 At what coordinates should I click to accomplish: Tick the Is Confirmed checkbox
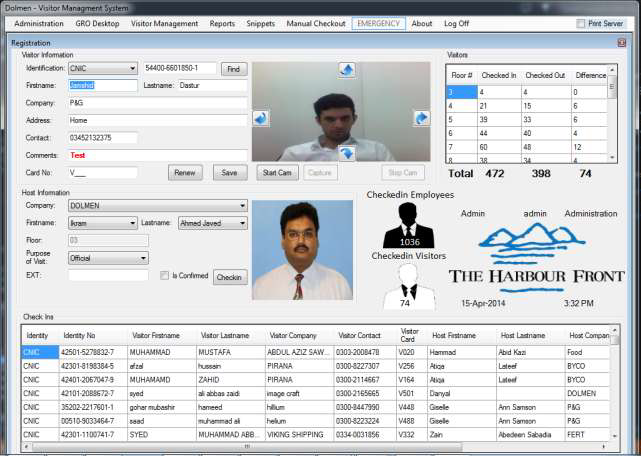(x=164, y=276)
